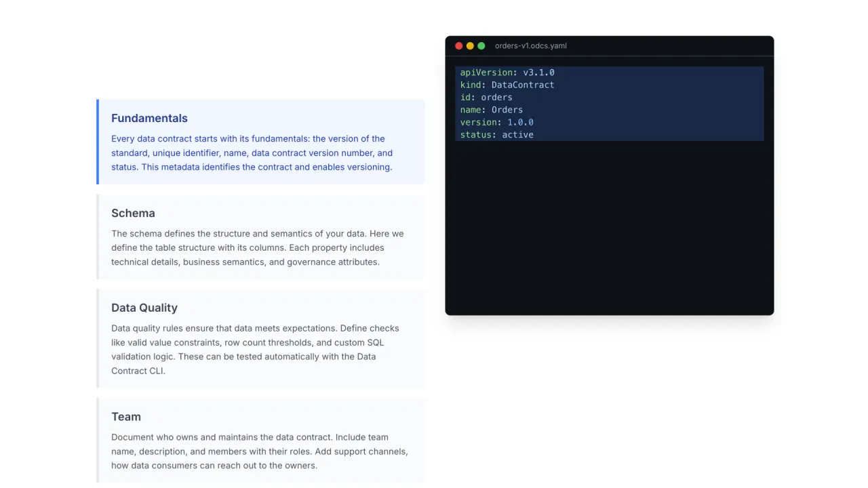Click the Schema description paragraph
Screen dimensions: 868x488
click(258, 247)
